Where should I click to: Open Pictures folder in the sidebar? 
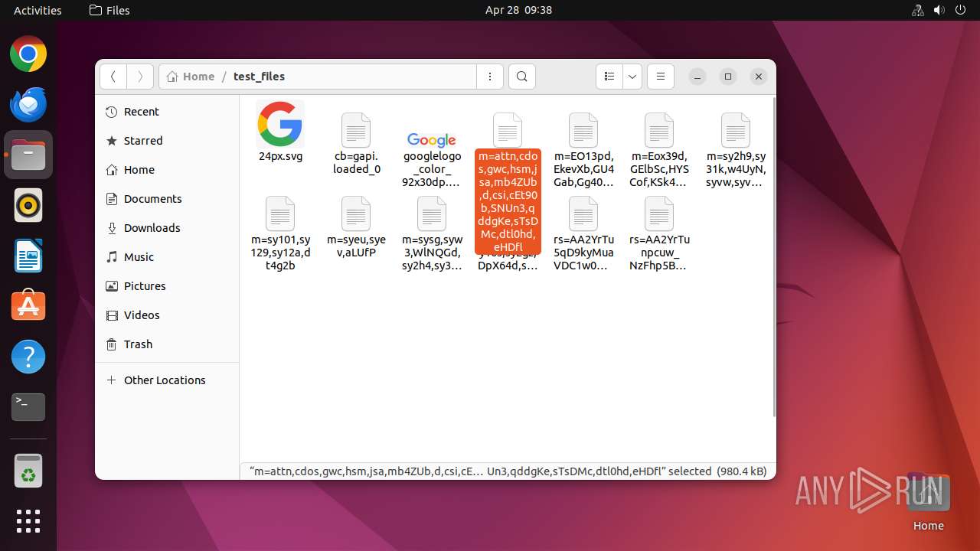pyautogui.click(x=167, y=286)
